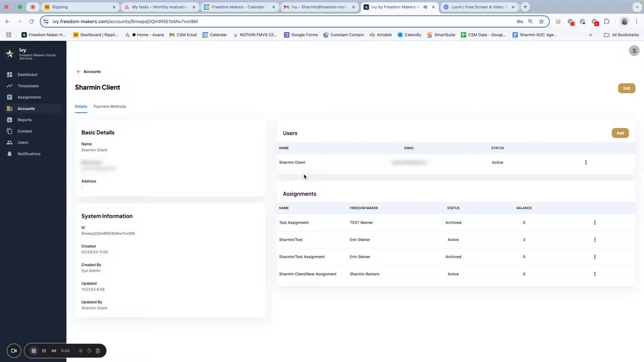This screenshot has height=362, width=644.
Task: Open options for Sharmin Client/New Assignment row
Action: [x=595, y=274]
